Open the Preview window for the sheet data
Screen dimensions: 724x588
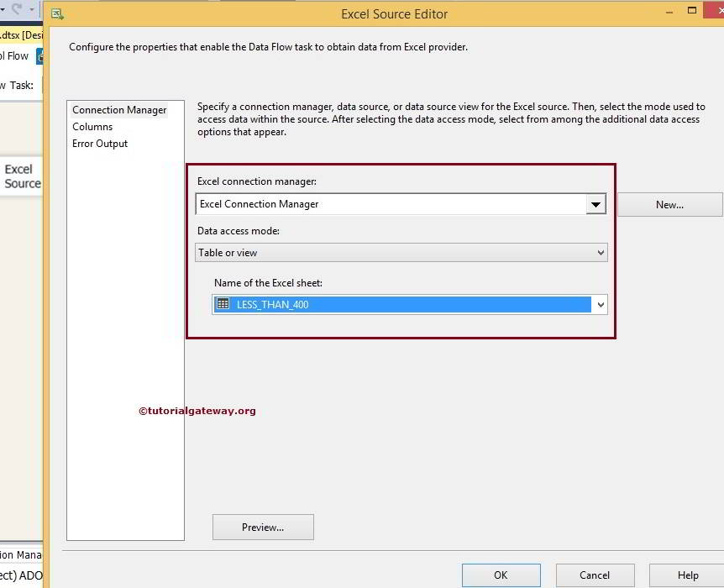tap(265, 527)
